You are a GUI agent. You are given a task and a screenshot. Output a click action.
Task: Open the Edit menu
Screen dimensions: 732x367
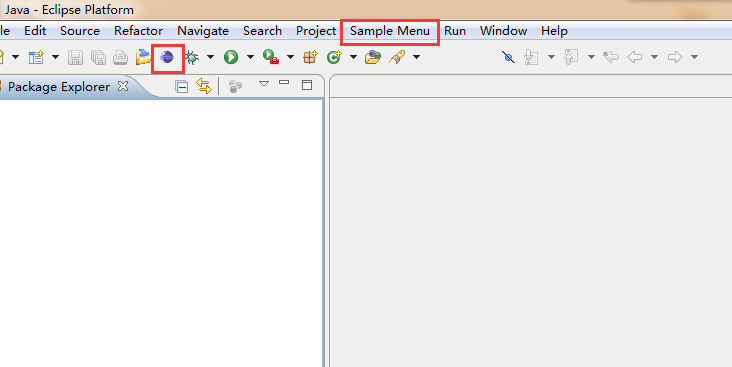click(x=35, y=31)
